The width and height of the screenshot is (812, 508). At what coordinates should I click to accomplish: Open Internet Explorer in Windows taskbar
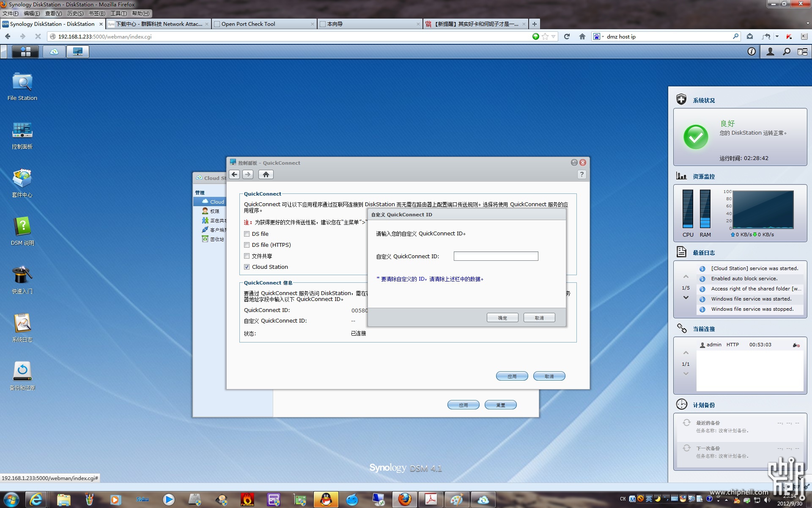(36, 500)
